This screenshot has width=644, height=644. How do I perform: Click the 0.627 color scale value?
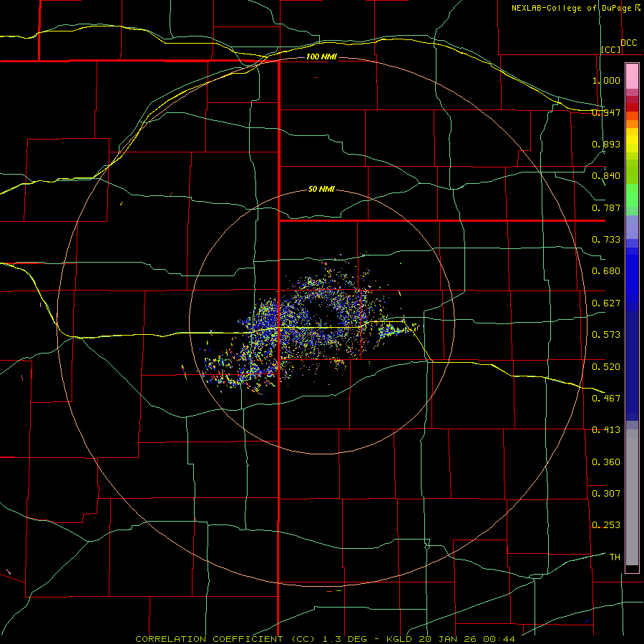(606, 303)
